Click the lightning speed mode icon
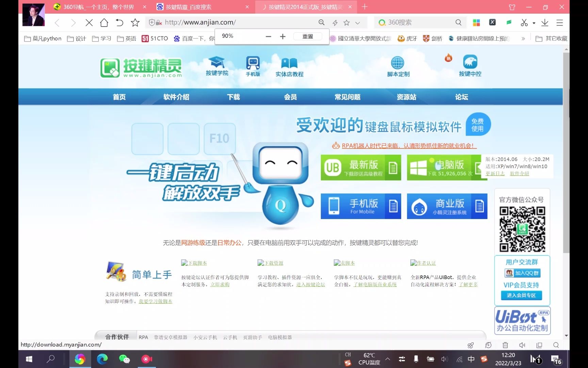The image size is (588, 368). click(335, 22)
